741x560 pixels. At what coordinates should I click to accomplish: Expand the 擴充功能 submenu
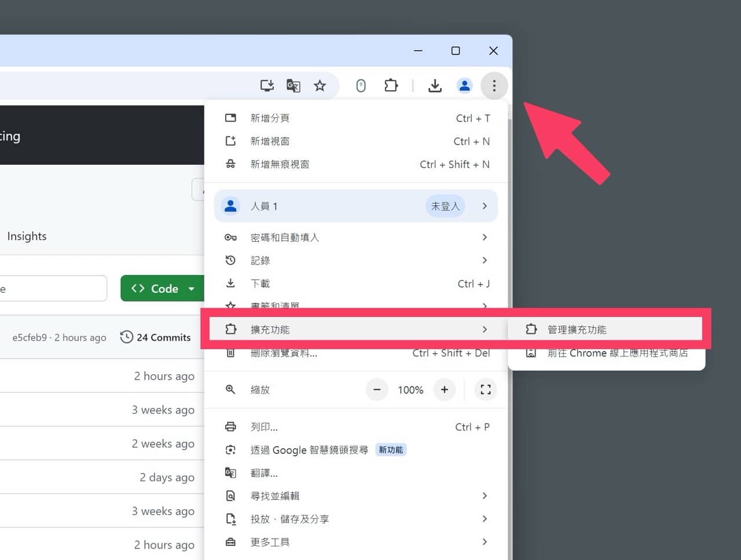pyautogui.click(x=356, y=330)
